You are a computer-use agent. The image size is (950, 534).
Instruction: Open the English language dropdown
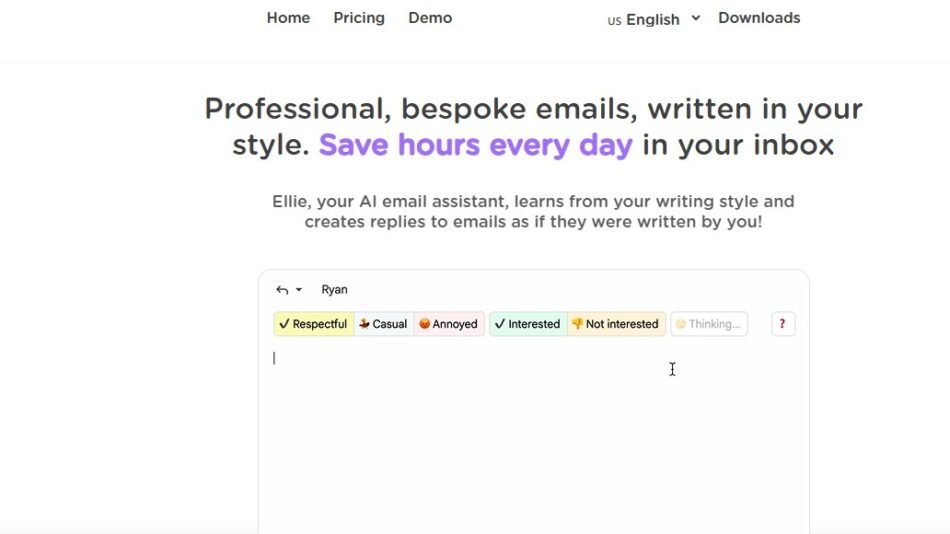tap(652, 19)
